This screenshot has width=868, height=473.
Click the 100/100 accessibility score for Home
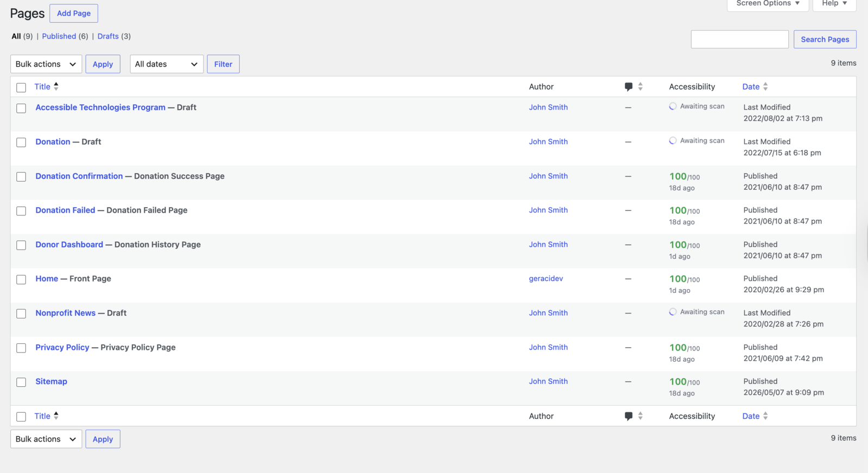(x=684, y=279)
